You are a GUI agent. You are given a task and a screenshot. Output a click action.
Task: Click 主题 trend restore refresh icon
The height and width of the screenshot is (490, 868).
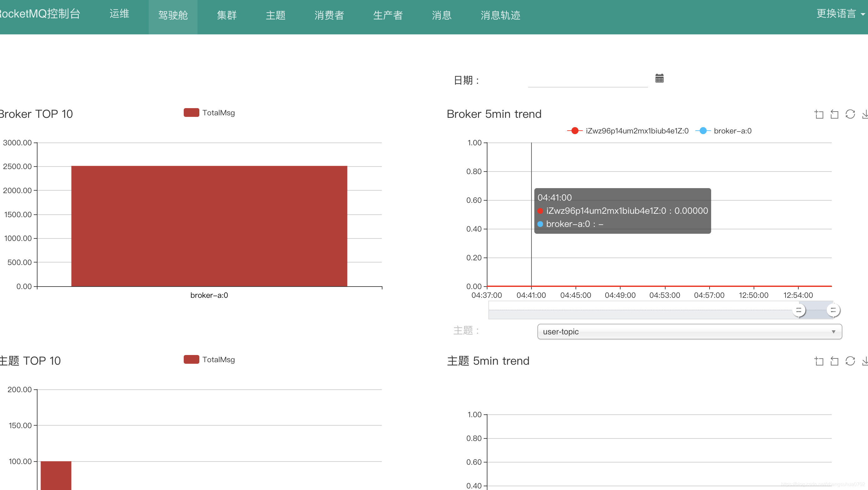point(850,361)
